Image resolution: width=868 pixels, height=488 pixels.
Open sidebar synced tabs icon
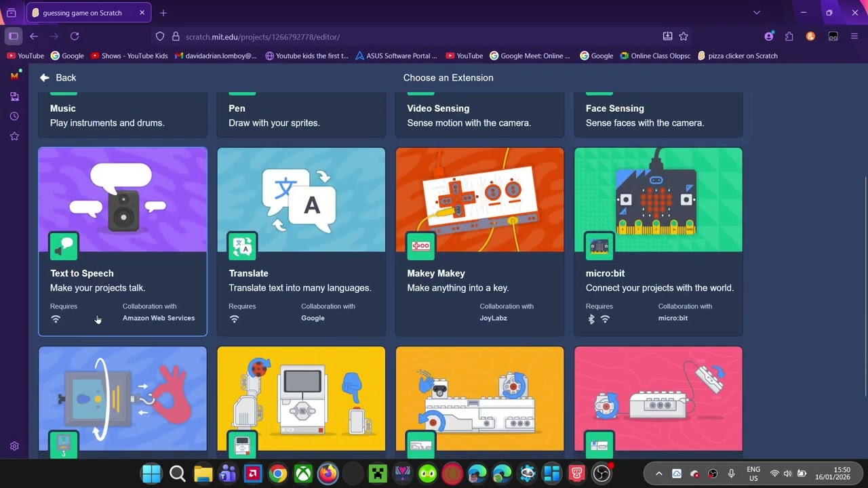point(14,97)
